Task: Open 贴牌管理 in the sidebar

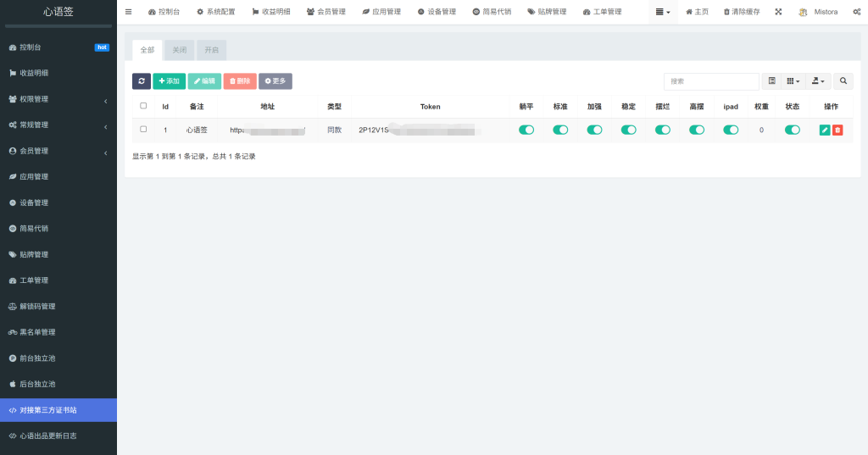Action: [x=58, y=255]
